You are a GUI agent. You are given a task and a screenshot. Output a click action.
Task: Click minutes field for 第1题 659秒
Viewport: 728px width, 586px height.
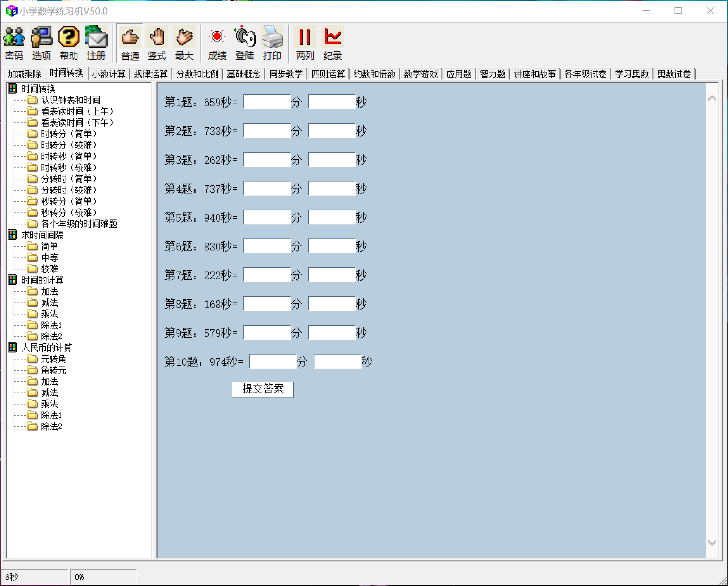267,102
